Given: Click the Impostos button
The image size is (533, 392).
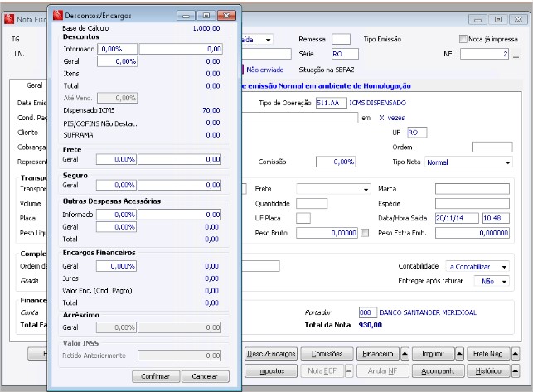Looking at the screenshot, I should (271, 370).
